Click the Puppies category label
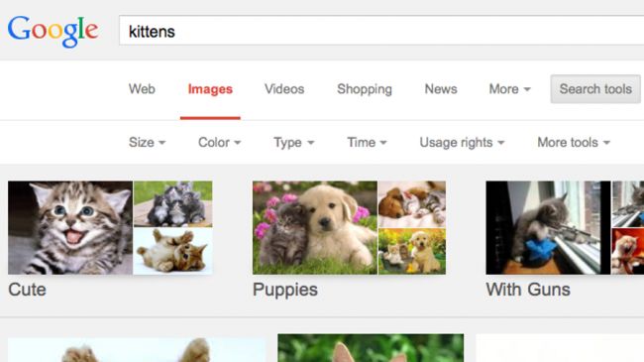 pyautogui.click(x=285, y=290)
